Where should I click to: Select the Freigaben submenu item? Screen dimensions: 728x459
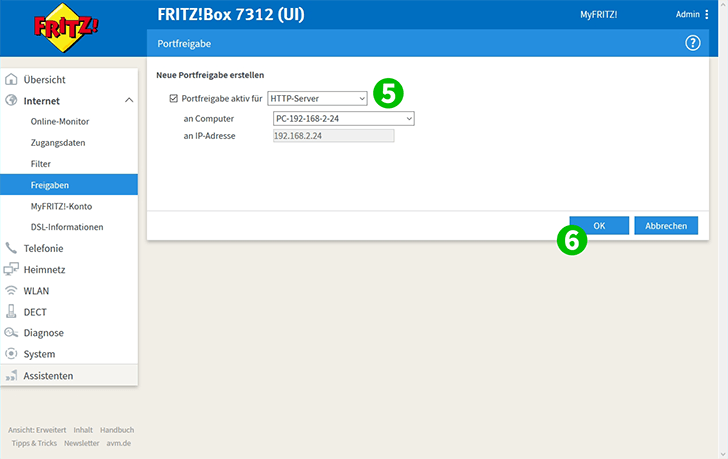pos(69,185)
